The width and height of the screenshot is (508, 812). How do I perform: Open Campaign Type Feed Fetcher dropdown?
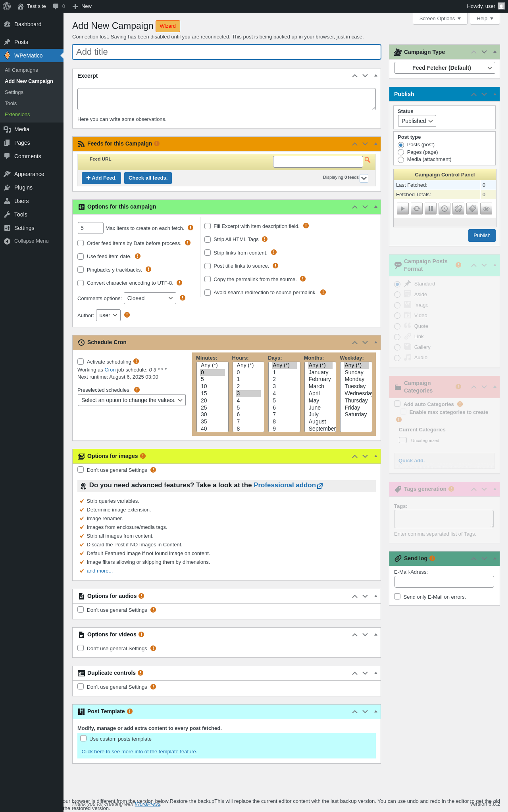(x=444, y=68)
